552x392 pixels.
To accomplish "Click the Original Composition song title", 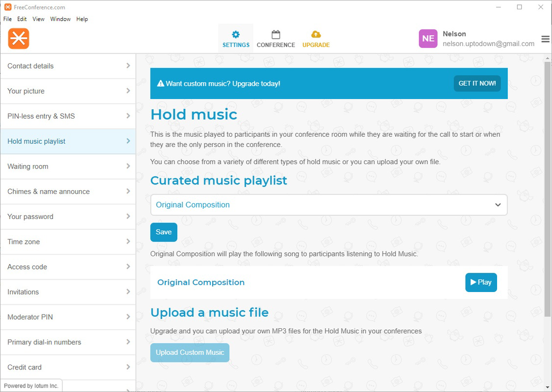I will click(x=201, y=282).
